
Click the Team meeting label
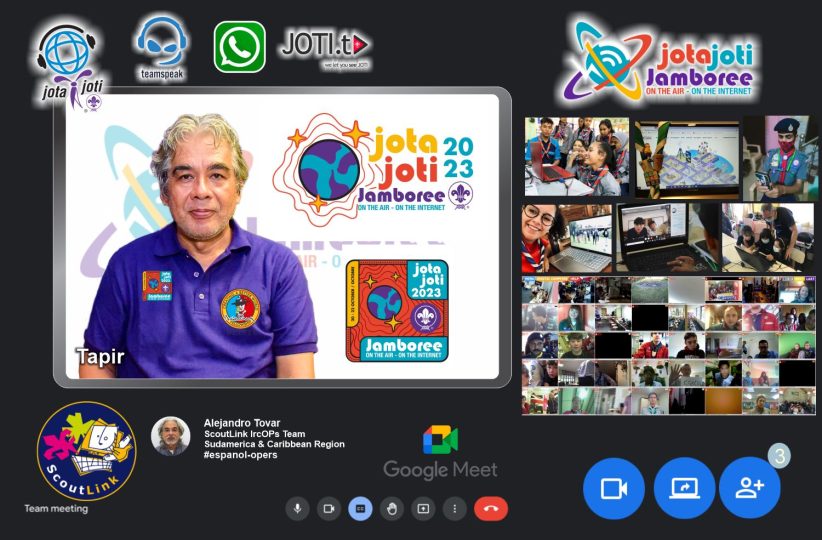coord(56,508)
